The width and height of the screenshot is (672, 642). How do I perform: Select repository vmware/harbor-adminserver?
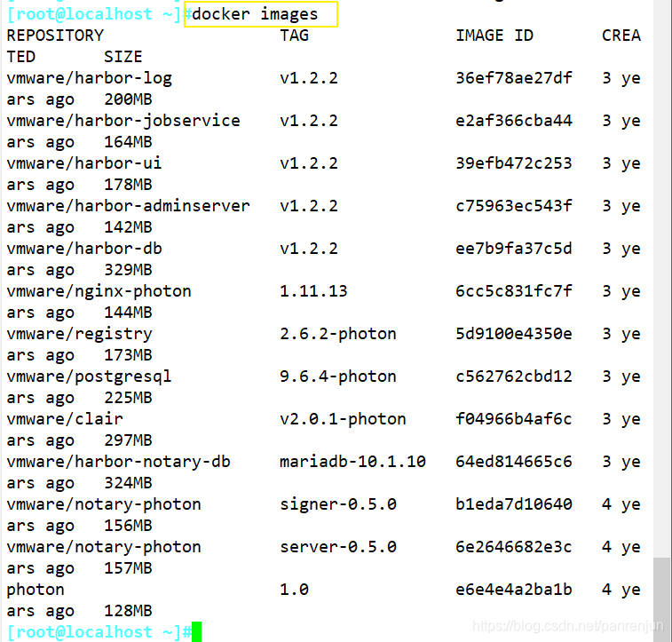click(128, 206)
